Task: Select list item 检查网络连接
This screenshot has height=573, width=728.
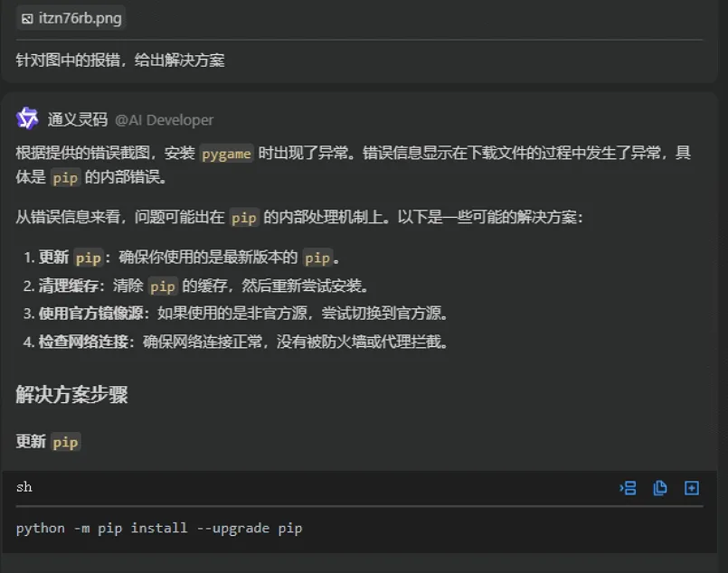Action: [236, 342]
